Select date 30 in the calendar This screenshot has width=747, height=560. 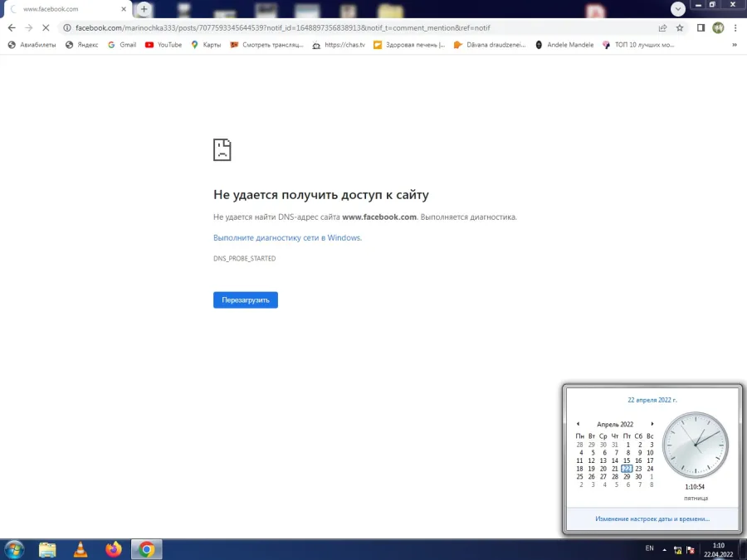[x=638, y=477]
